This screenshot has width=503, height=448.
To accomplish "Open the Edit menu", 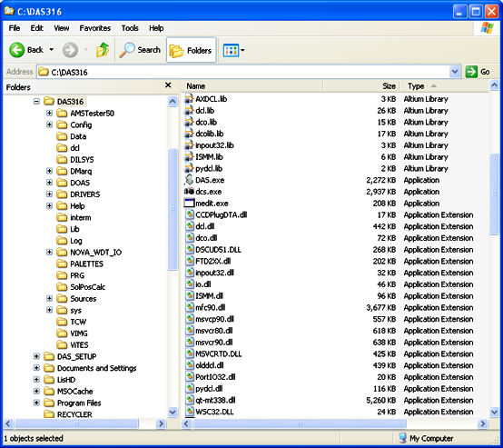I will [x=37, y=28].
